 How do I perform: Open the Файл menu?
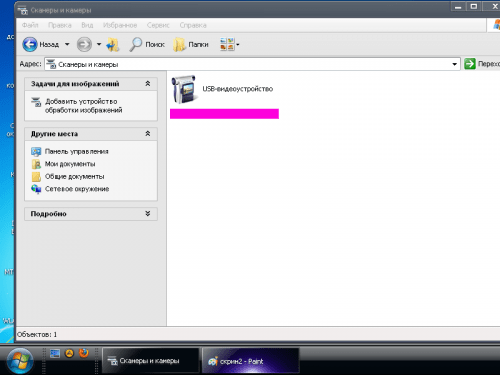coord(30,25)
